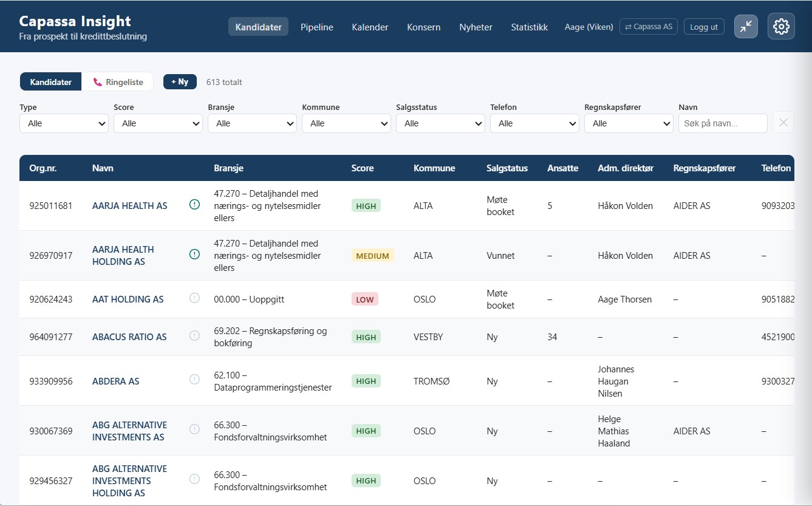
Task: Open the Statistikk tab
Action: [529, 27]
